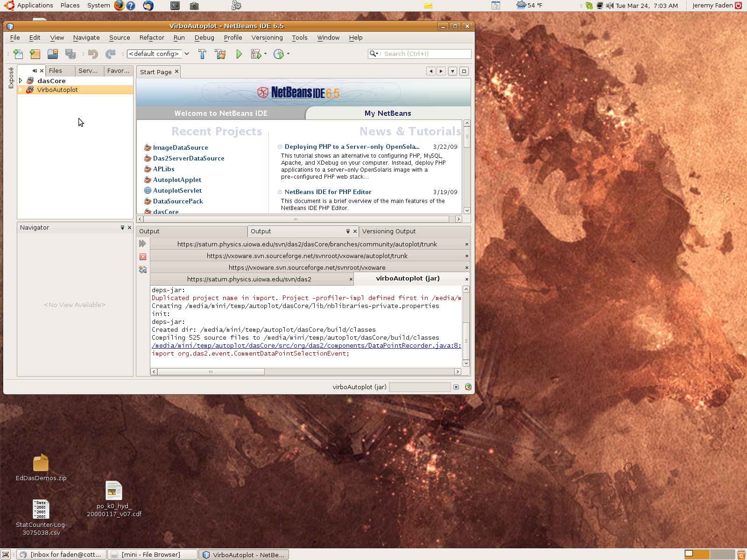This screenshot has width=747, height=560.
Task: Open the profiler dropdown arrow
Action: click(x=287, y=54)
